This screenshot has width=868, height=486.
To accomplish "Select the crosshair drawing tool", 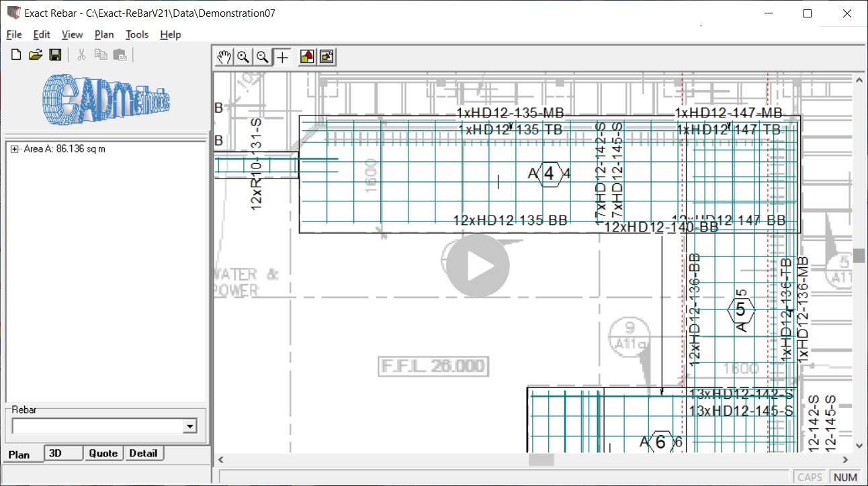I will [282, 57].
